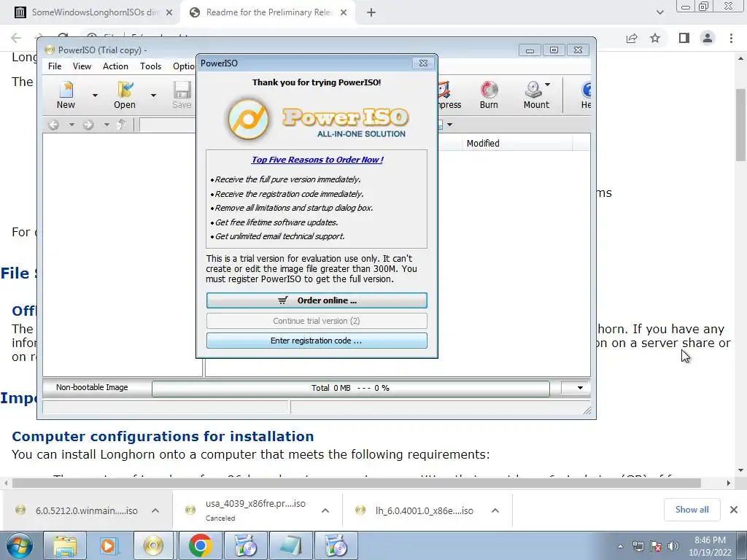This screenshot has height=560, width=747.
Task: Open the Chrome profile avatar
Action: coord(708,38)
